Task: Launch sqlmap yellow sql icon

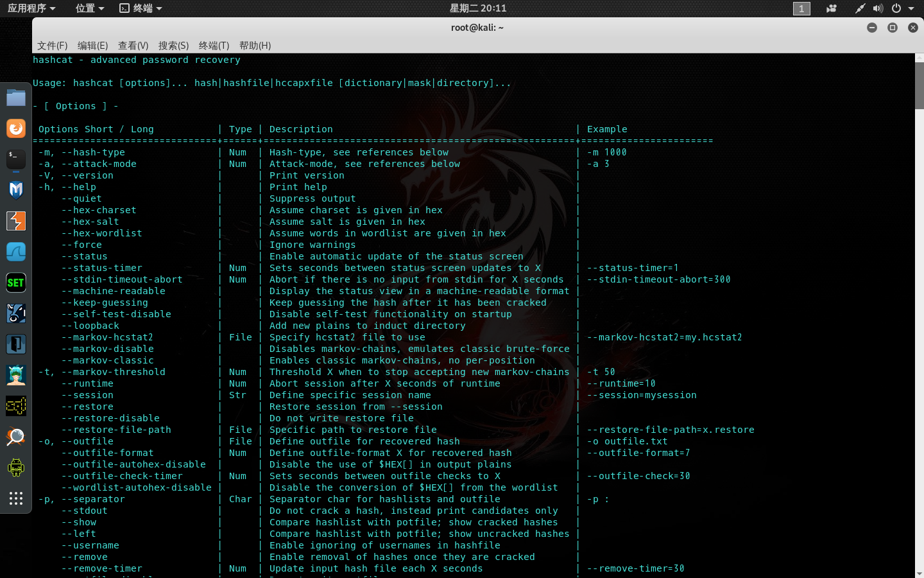Action: tap(16, 406)
